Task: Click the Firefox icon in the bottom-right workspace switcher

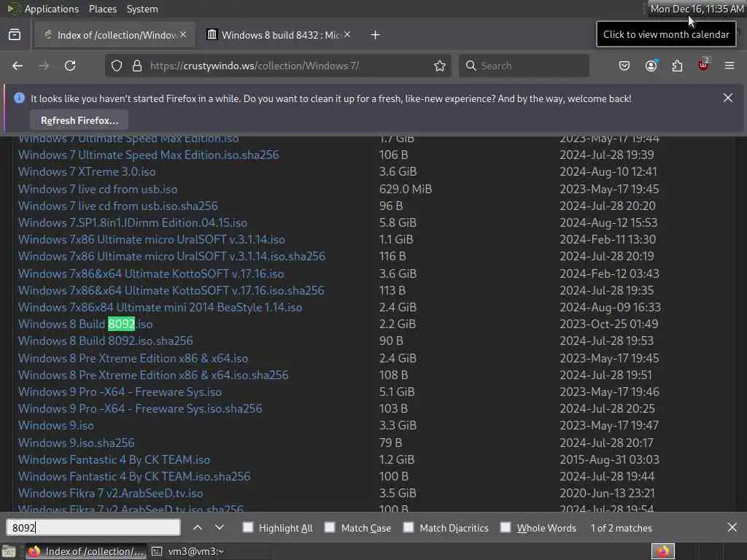Action: pos(663,551)
